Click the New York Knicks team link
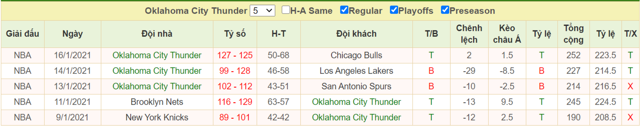 click(157, 117)
